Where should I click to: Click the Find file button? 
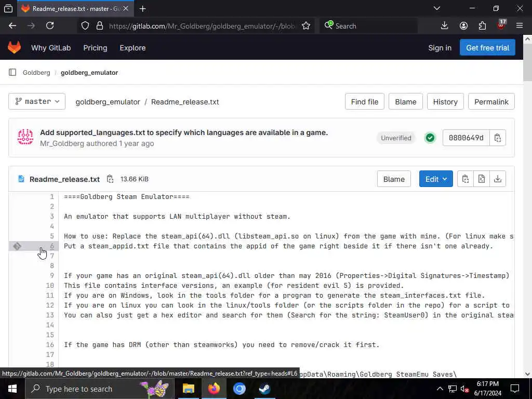365,101
